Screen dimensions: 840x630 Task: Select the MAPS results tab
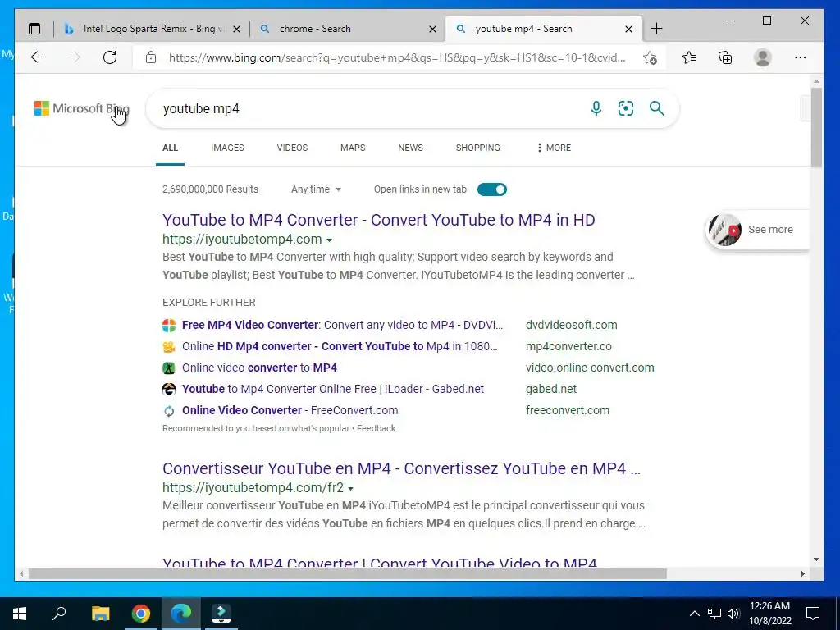(x=353, y=148)
